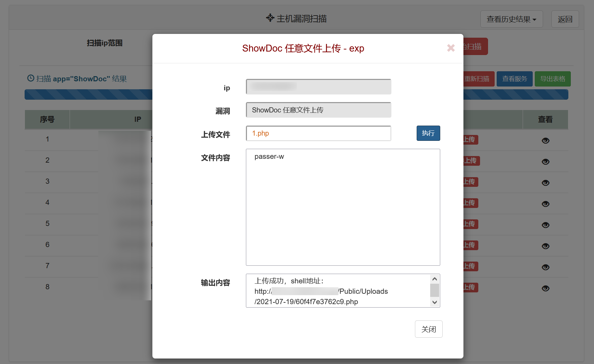
Task: Click the 执行 execute button
Action: pyautogui.click(x=428, y=133)
